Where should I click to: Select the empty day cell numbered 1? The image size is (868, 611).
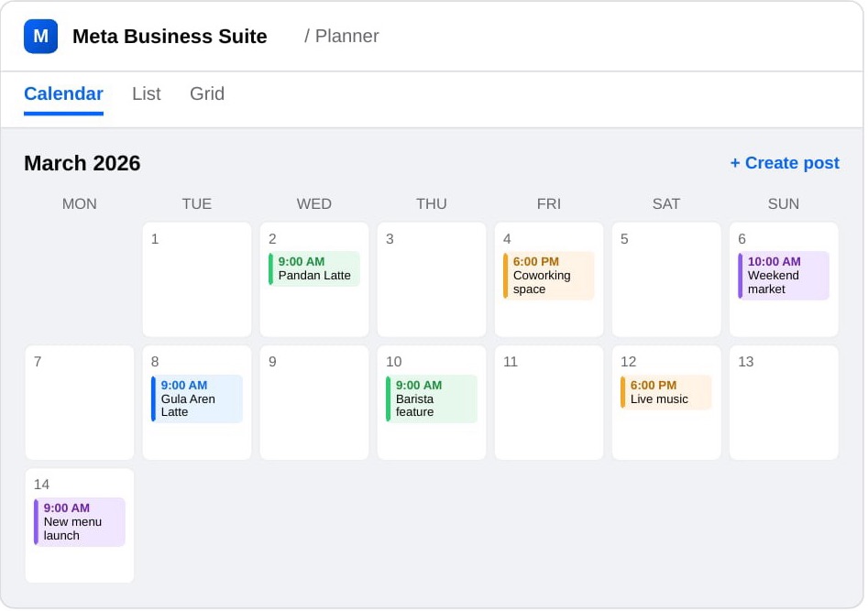197,279
